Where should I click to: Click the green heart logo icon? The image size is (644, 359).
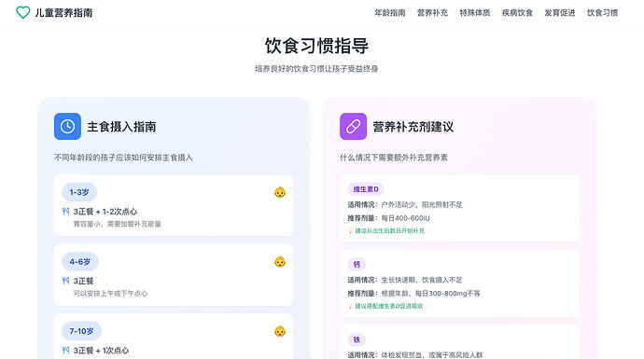[23, 12]
